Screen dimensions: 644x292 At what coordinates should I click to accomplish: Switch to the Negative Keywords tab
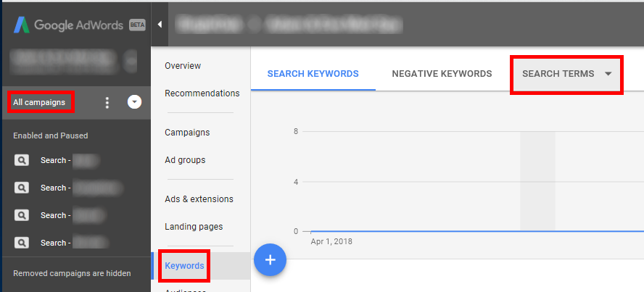[442, 74]
